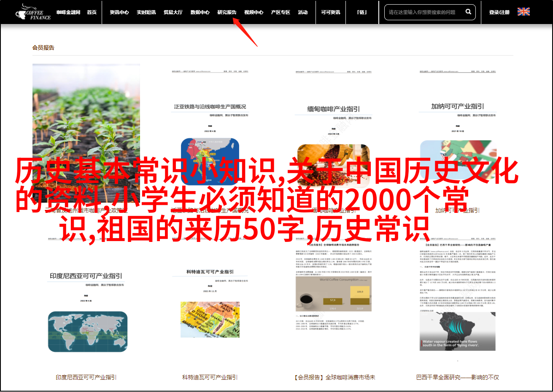Click the 科特迪瓦可可产业指引 title link
The image size is (553, 392).
(x=210, y=377)
